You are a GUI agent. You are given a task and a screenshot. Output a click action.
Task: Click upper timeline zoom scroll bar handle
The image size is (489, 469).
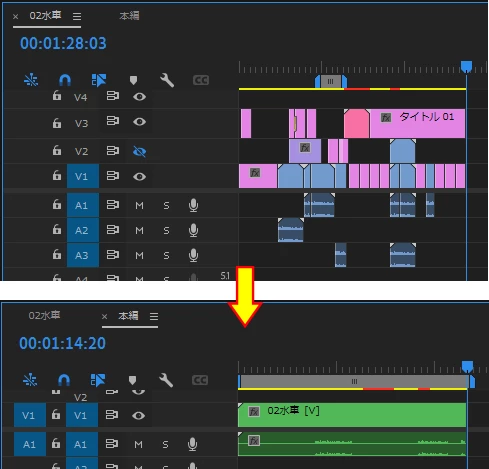330,81
